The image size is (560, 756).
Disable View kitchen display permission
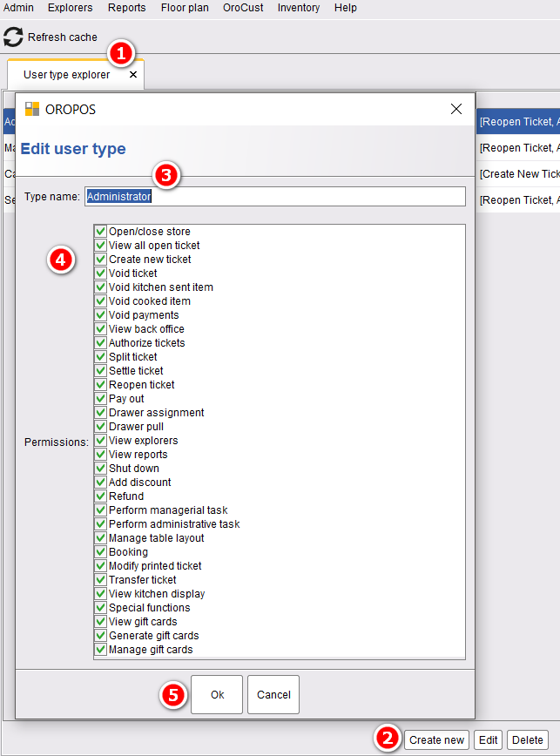click(100, 594)
